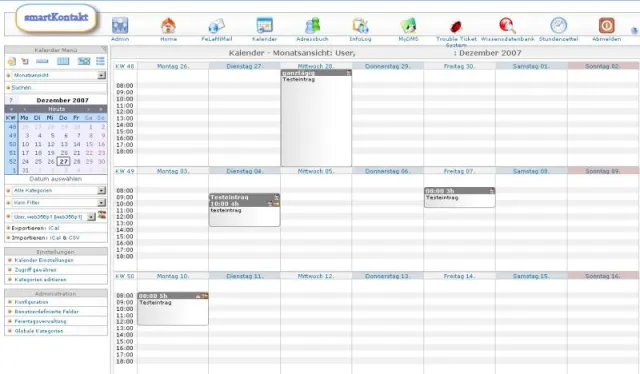Open the FeLaMiMail mail icon
This screenshot has width=640, height=374.
pos(216,26)
